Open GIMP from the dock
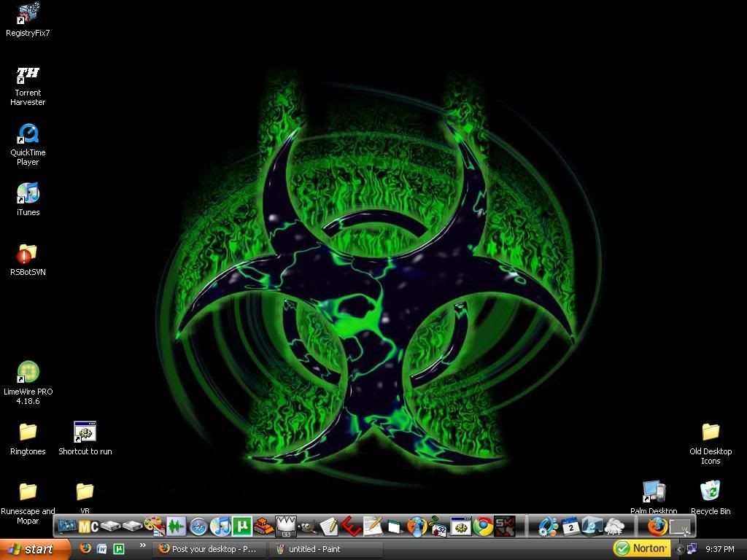This screenshot has height=560, width=747. (x=307, y=526)
